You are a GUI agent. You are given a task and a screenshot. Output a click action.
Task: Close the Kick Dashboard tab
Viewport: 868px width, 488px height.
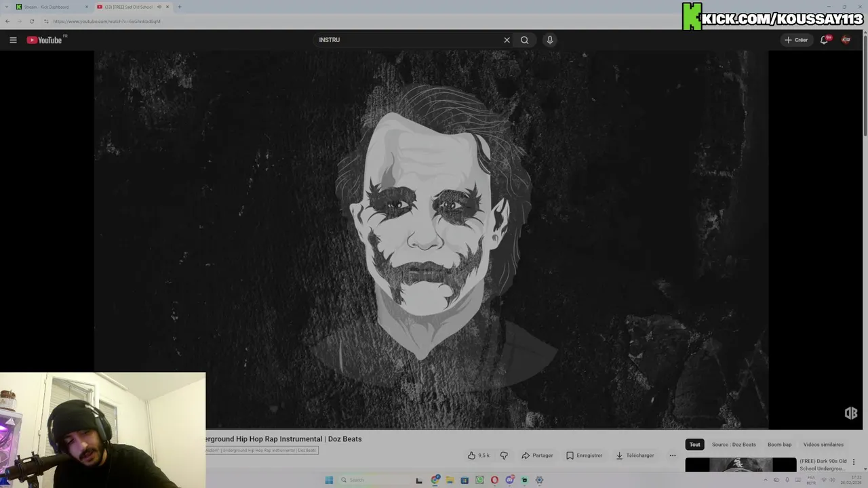tap(86, 7)
